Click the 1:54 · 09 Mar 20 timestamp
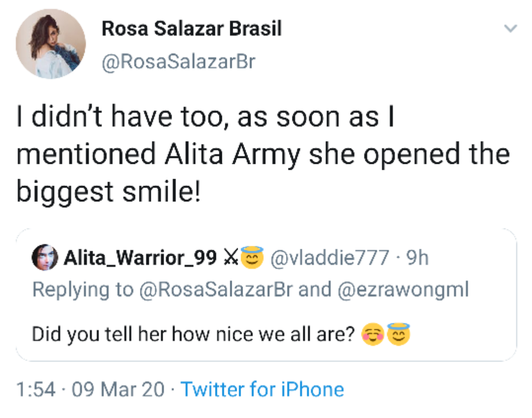 pos(90,389)
